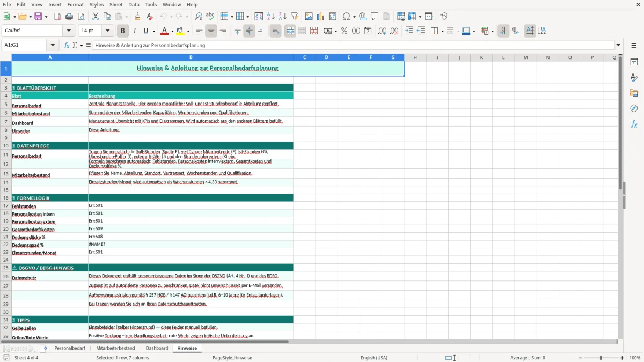
Task: Open the Font Name dropdown list
Action: [69, 31]
